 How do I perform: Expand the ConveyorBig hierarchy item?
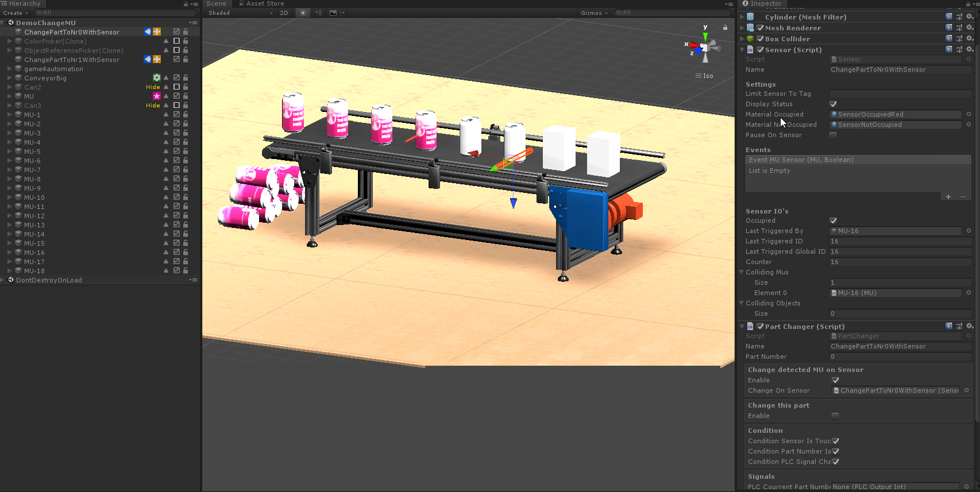[10, 78]
